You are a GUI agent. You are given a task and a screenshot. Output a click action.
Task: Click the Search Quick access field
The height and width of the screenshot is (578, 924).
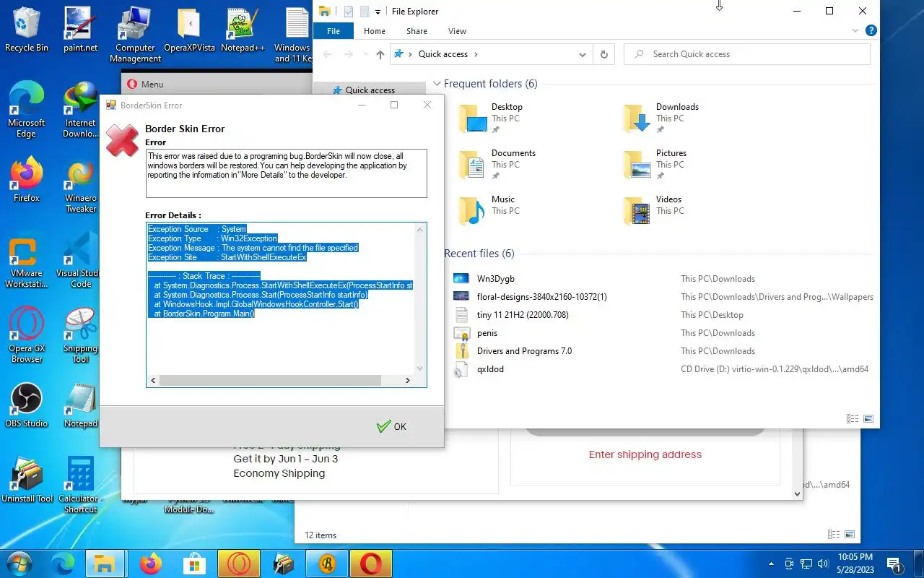coord(747,54)
